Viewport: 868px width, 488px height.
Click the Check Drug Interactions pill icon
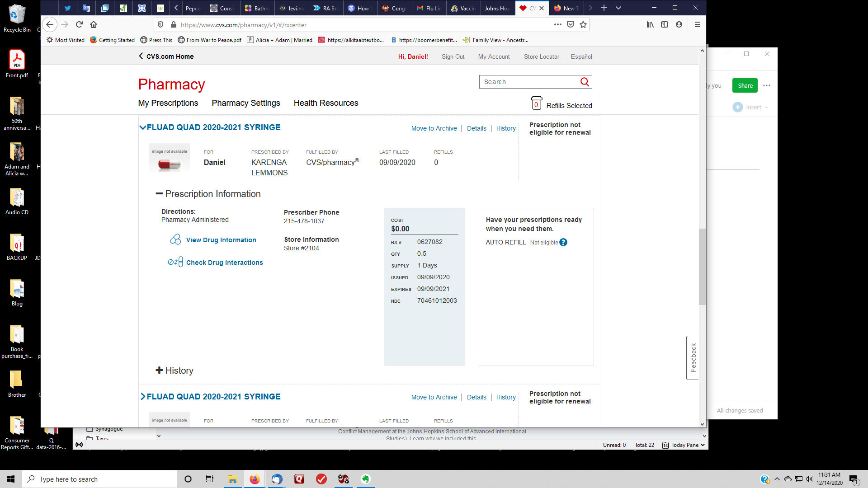(175, 262)
